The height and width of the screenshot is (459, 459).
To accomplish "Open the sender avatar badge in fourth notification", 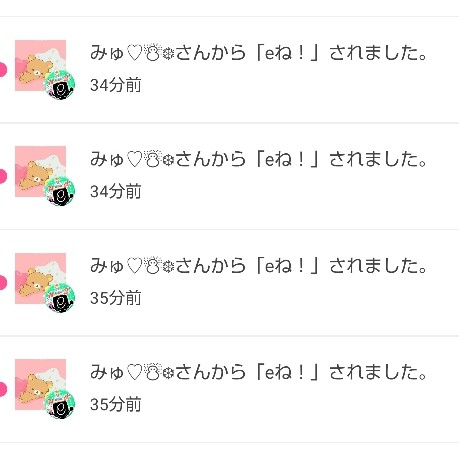I will (x=60, y=404).
